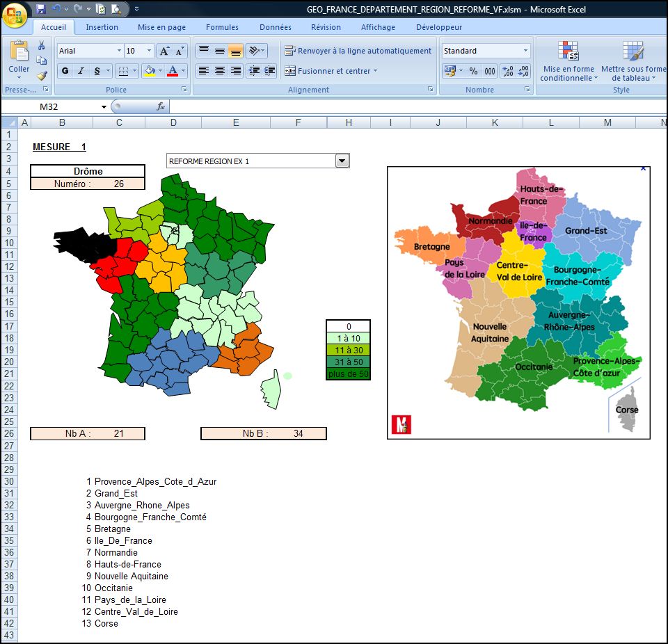Viewport: 668px width, 644px height.
Task: Copy selection using copy icon
Action: (x=41, y=61)
